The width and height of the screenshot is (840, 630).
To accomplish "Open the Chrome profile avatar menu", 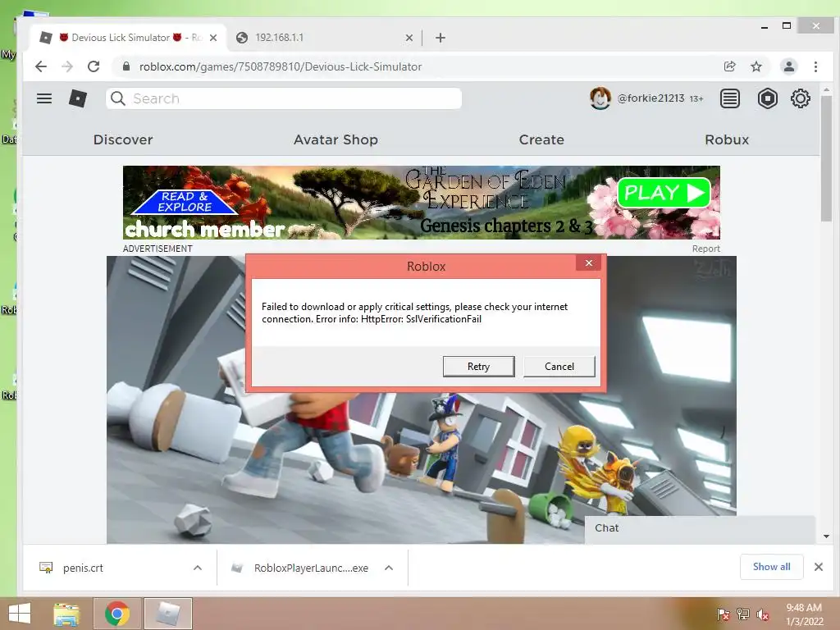I will (x=788, y=66).
